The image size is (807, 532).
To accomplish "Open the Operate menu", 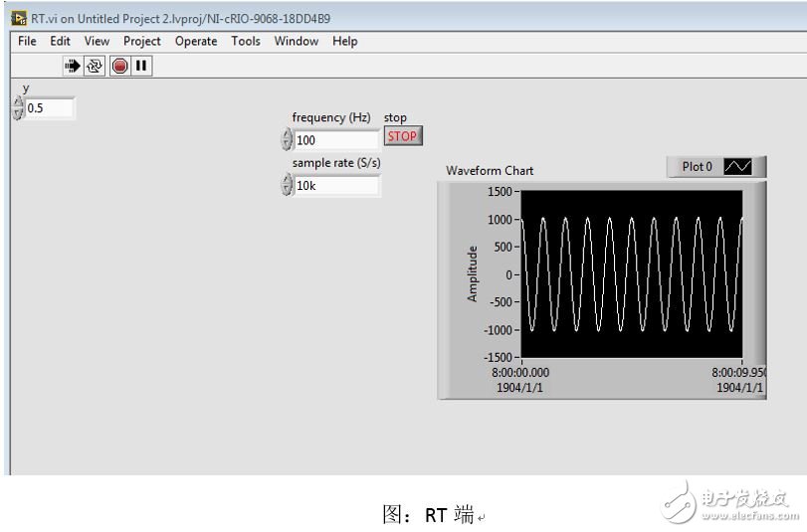I will [196, 41].
